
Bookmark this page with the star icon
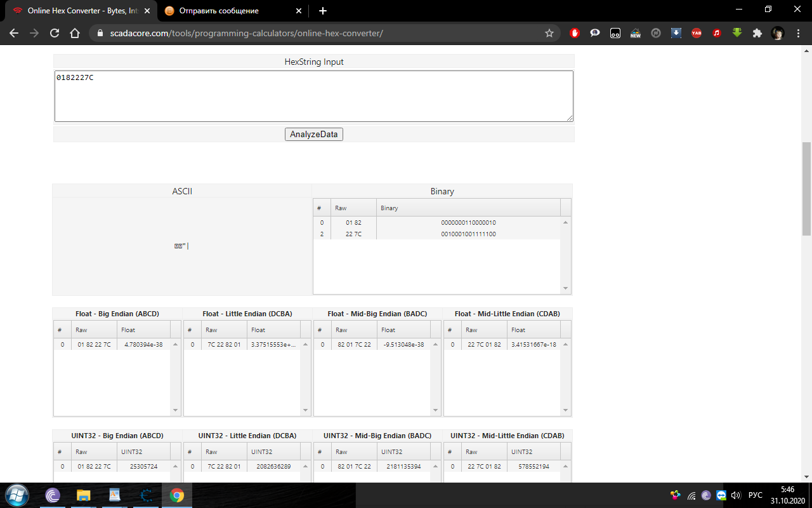549,33
